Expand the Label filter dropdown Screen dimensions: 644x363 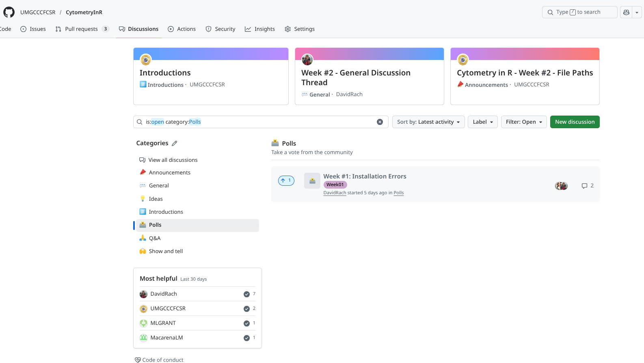pyautogui.click(x=482, y=122)
